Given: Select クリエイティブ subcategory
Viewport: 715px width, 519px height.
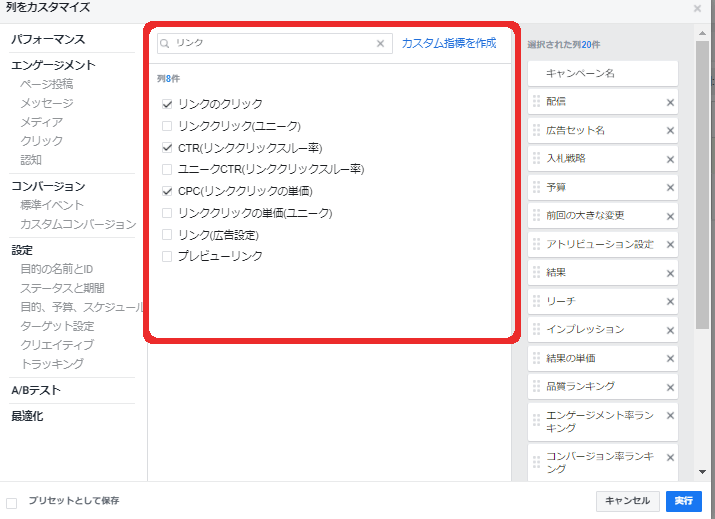Looking at the screenshot, I should coord(57,345).
